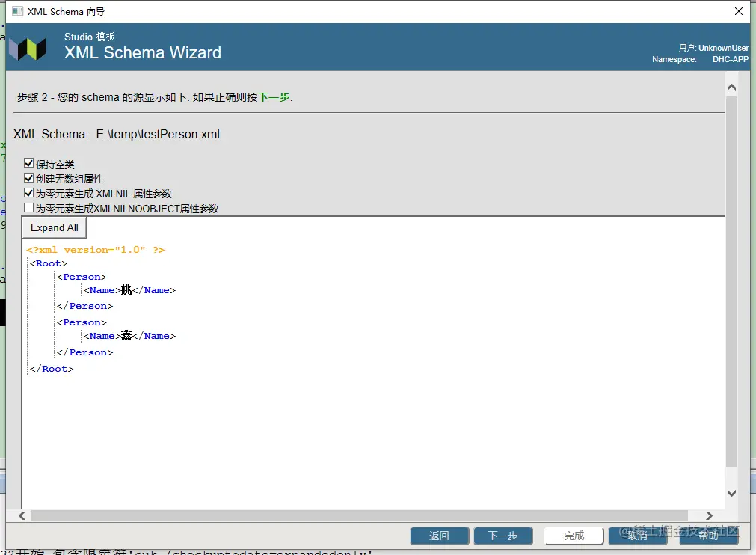
Task: Click the 下一步 button
Action: [x=503, y=536]
